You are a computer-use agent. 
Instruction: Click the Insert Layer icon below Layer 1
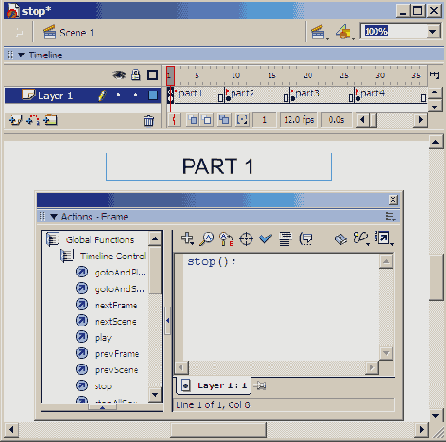pyautogui.click(x=15, y=120)
